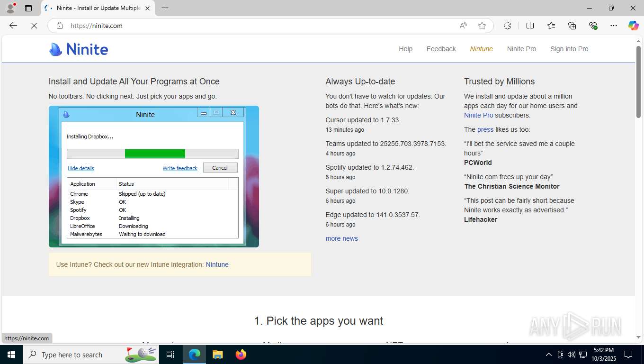
Task: Open Ninite Pro in the header
Action: [521, 49]
